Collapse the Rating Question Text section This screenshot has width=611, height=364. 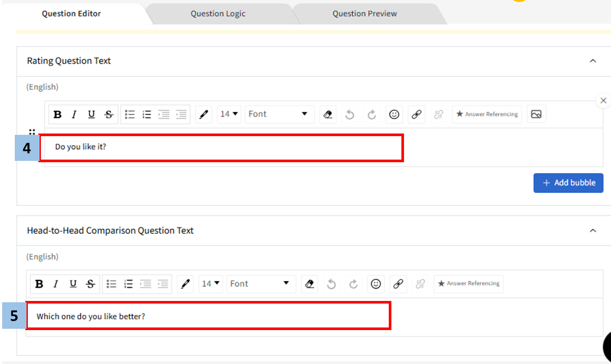[x=592, y=61]
